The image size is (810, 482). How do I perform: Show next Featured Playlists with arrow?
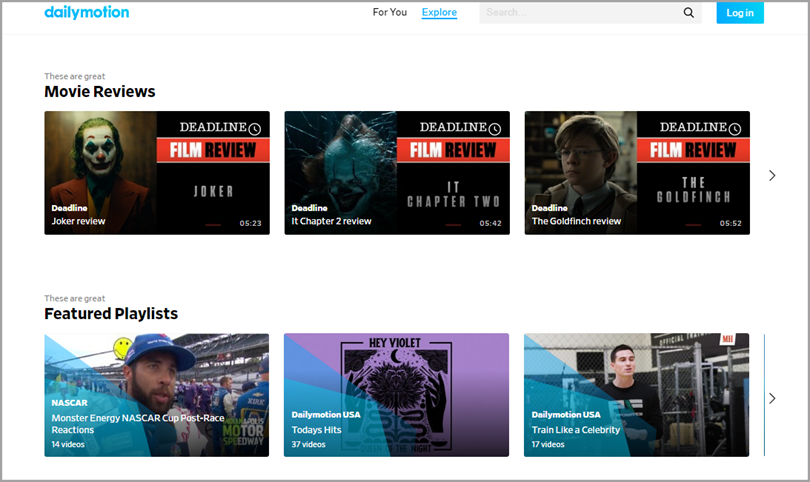point(772,398)
